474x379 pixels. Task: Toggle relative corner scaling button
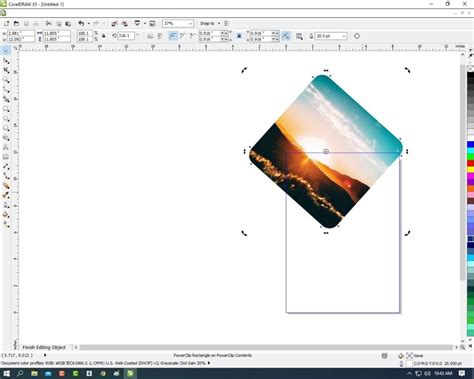[286, 36]
